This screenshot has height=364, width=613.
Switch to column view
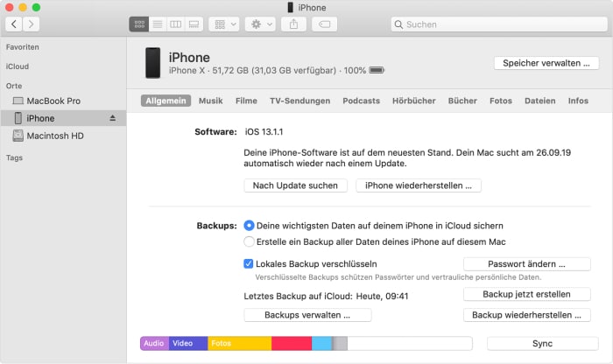point(175,24)
